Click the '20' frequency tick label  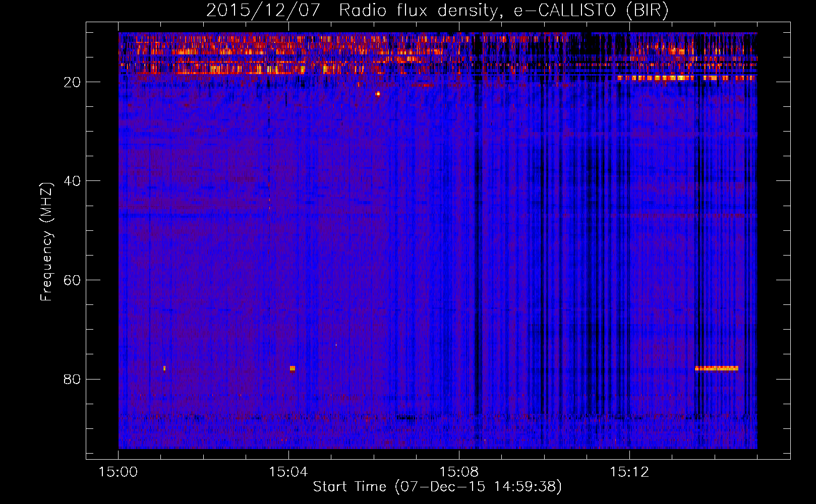(x=72, y=82)
